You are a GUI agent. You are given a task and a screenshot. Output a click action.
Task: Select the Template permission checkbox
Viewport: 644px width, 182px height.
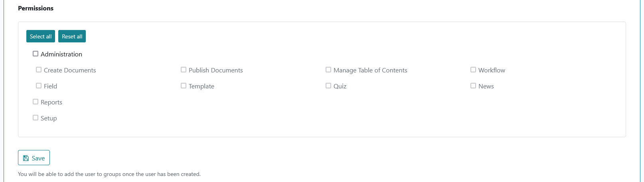(x=184, y=86)
